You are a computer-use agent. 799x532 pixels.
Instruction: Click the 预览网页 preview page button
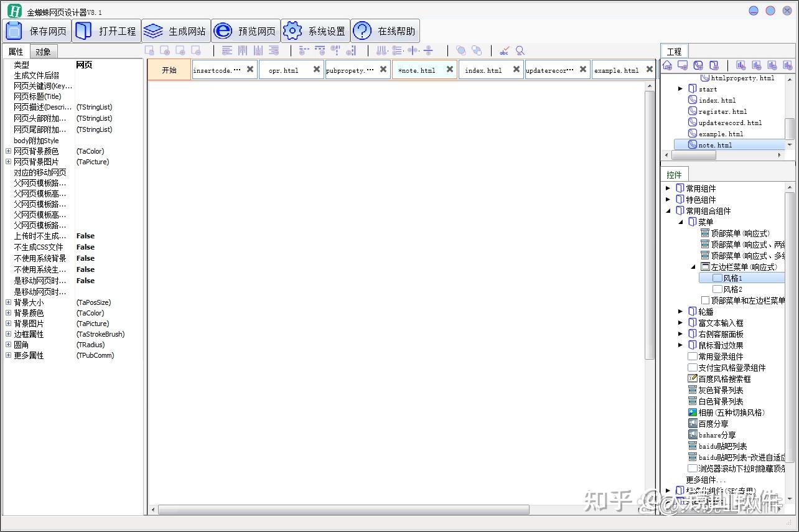(246, 31)
